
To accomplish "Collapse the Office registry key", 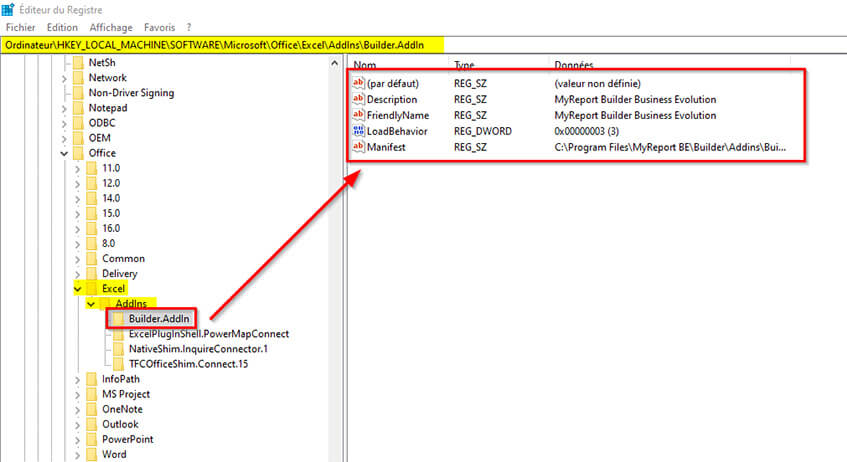I will tap(66, 153).
